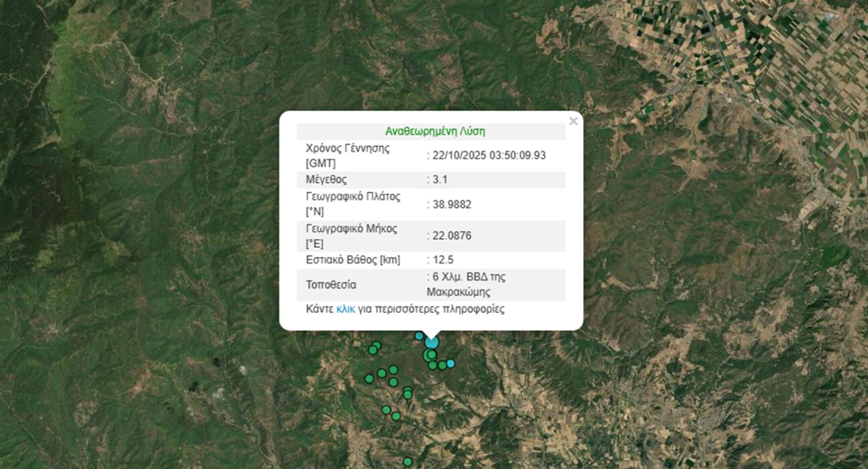
Task: Click the 'Αναθεωρημένη Λύση' popup header
Action: [x=435, y=131]
